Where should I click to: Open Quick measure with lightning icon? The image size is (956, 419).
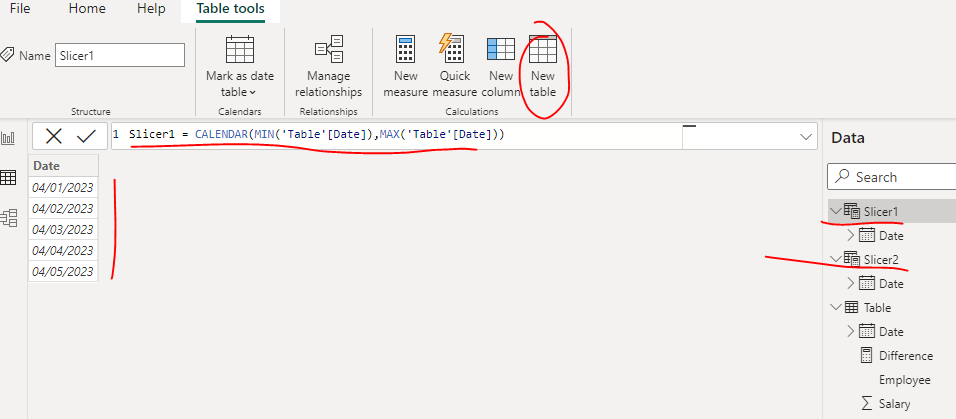coord(452,48)
